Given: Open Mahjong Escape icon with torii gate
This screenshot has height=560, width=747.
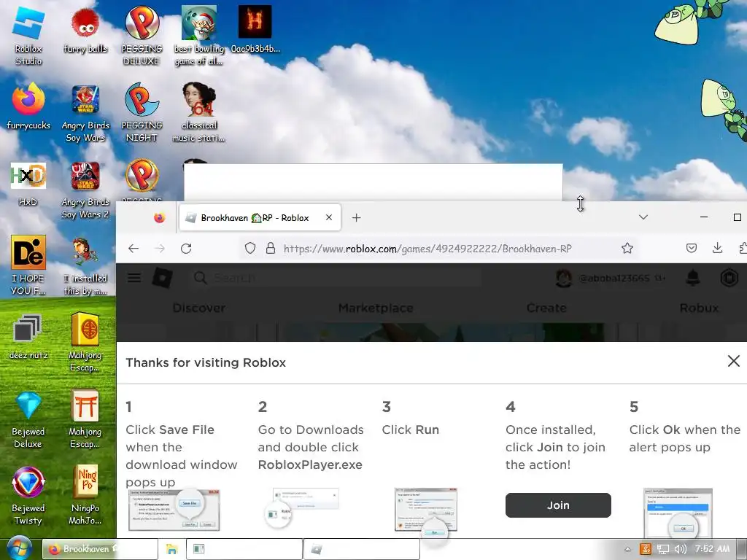Looking at the screenshot, I should (x=85, y=419).
